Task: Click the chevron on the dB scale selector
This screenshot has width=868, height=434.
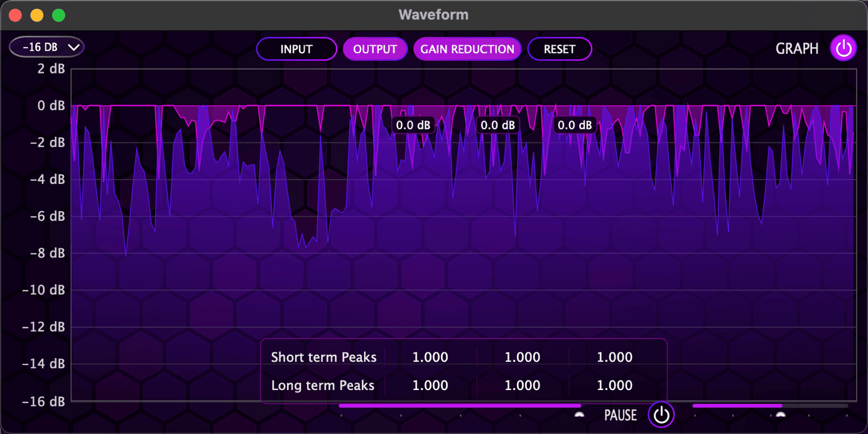Action: tap(73, 46)
